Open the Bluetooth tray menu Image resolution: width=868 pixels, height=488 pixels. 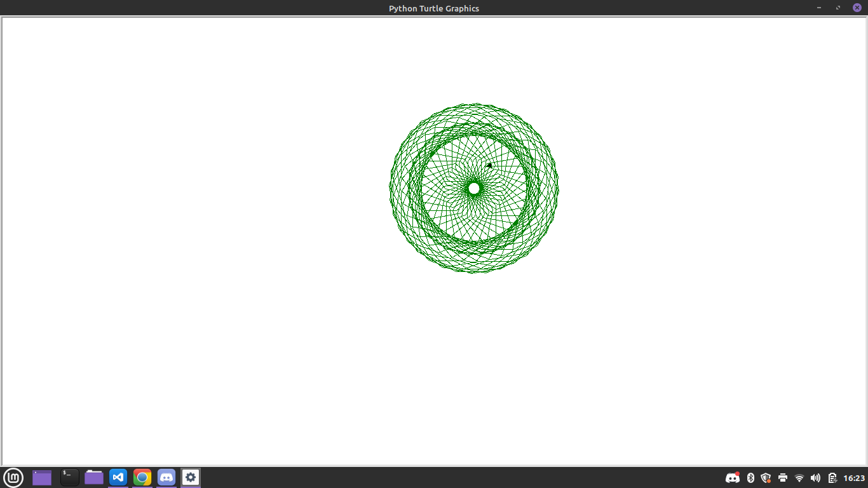click(x=750, y=478)
